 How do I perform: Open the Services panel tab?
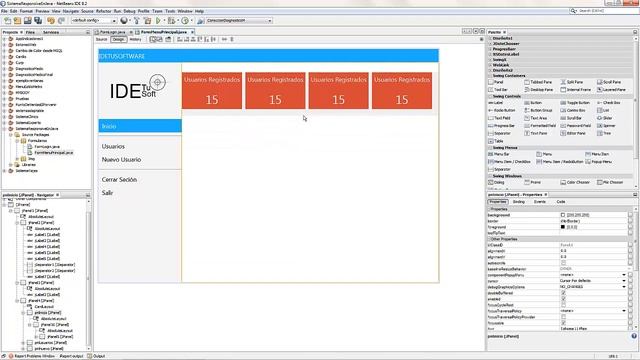(51, 32)
